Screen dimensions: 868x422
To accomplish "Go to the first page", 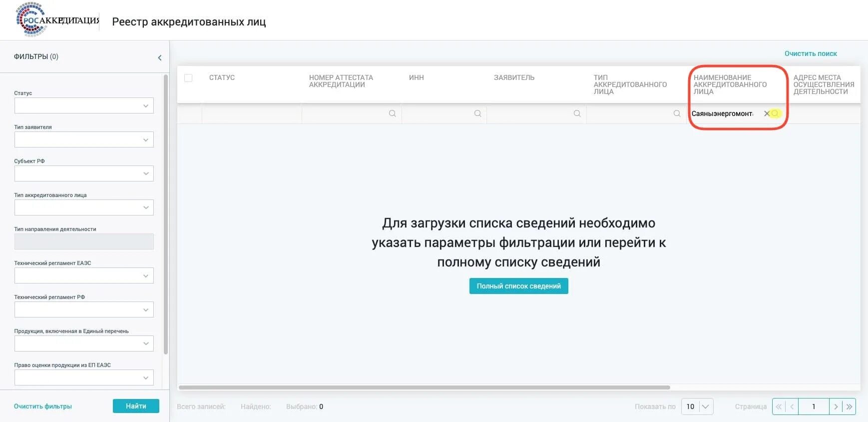I will 779,406.
